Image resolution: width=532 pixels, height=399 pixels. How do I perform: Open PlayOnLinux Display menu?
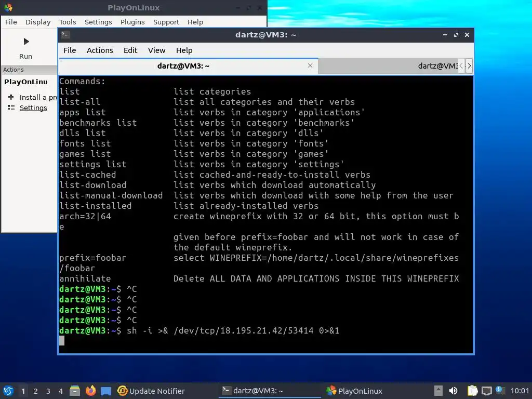tap(38, 22)
